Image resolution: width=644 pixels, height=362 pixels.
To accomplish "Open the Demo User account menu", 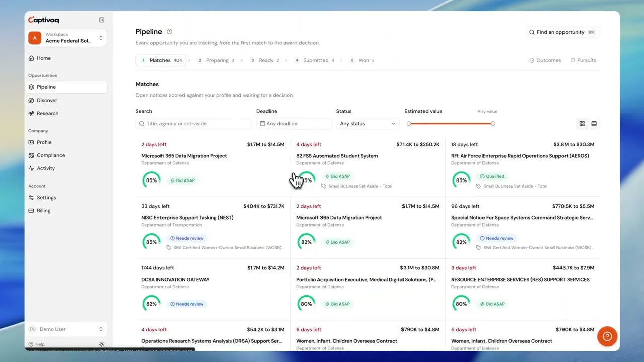I will (x=66, y=329).
